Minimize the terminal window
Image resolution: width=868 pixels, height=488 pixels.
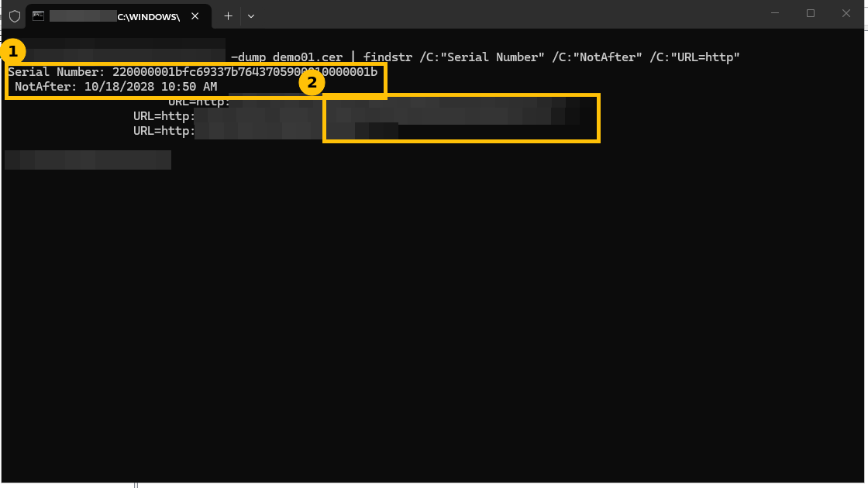point(775,13)
